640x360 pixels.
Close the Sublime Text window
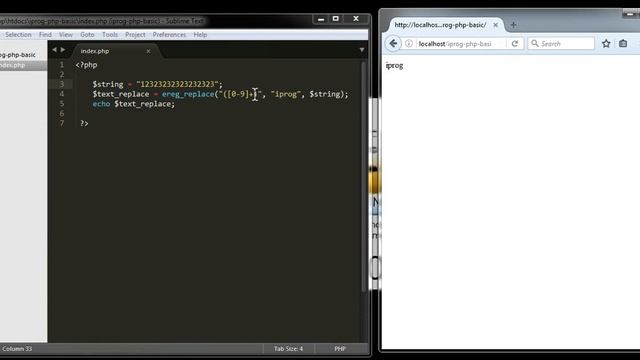[x=356, y=19]
